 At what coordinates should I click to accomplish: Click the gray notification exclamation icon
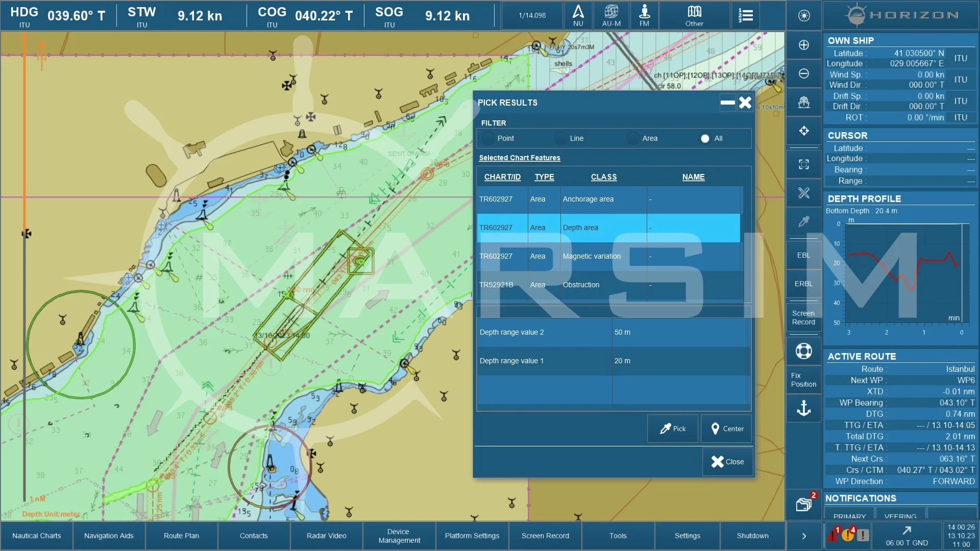pos(863,535)
